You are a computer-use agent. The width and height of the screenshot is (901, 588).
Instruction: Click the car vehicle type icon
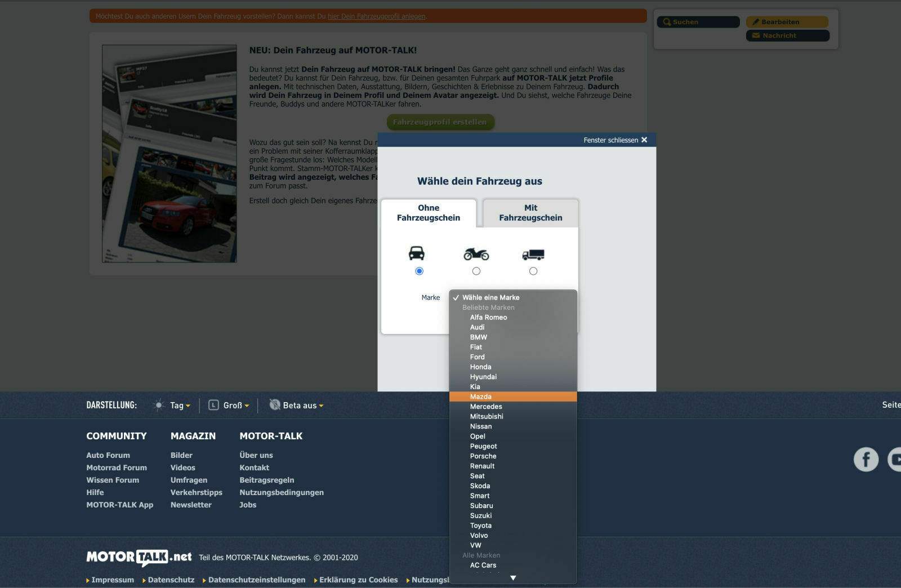point(417,253)
